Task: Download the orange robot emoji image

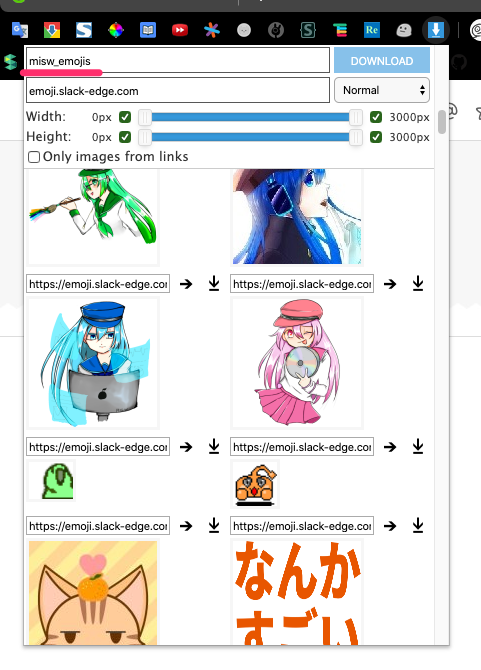Action: click(x=418, y=526)
